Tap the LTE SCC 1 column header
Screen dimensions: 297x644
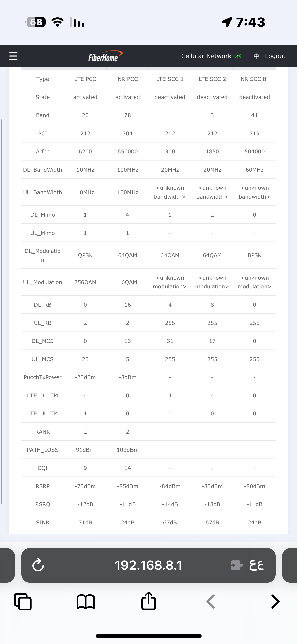[170, 79]
